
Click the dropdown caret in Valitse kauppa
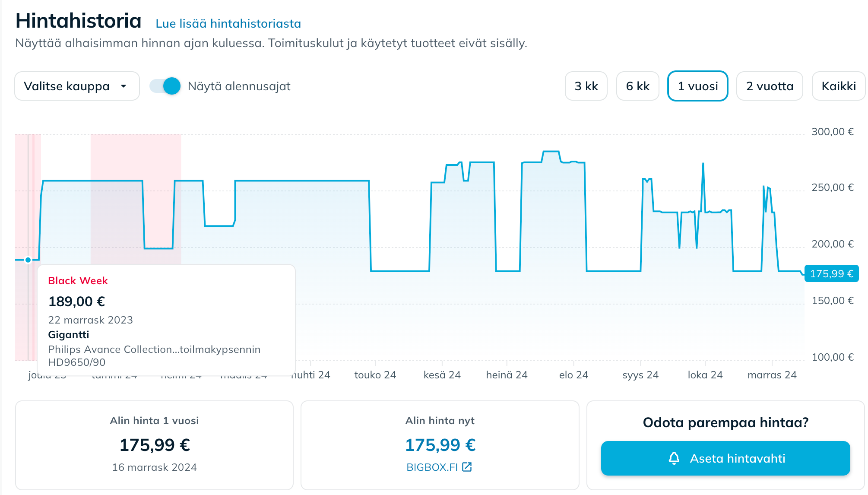coord(124,86)
